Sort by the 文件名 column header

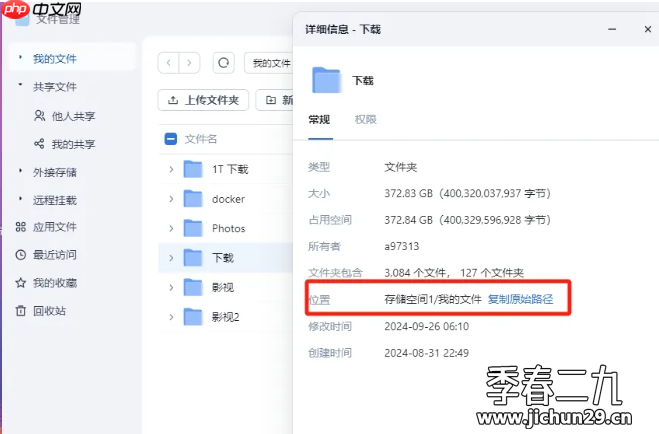pos(201,139)
